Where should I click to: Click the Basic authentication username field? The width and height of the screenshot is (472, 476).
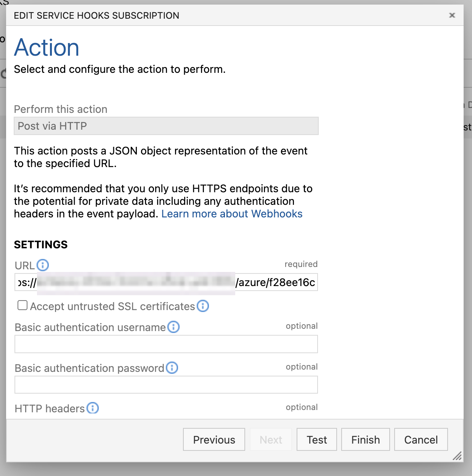click(x=166, y=344)
